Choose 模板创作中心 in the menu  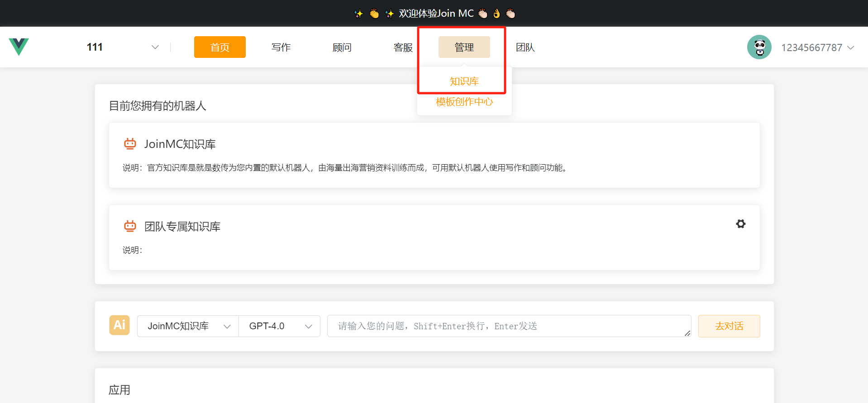(464, 102)
